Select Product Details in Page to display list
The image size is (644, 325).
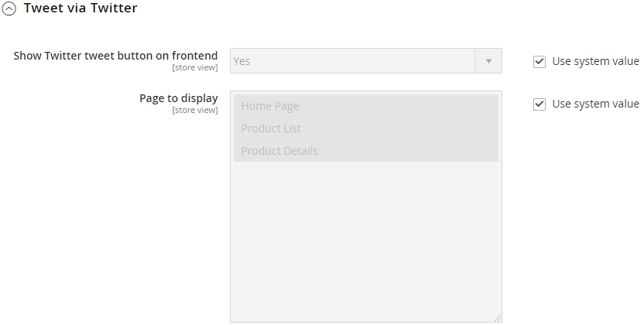[279, 151]
